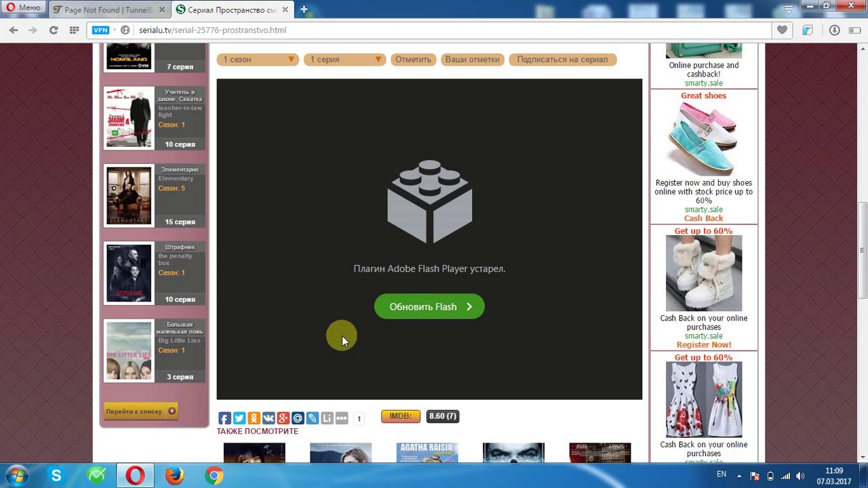Open the downloads arrow icon
This screenshot has height=488, width=868.
834,30
